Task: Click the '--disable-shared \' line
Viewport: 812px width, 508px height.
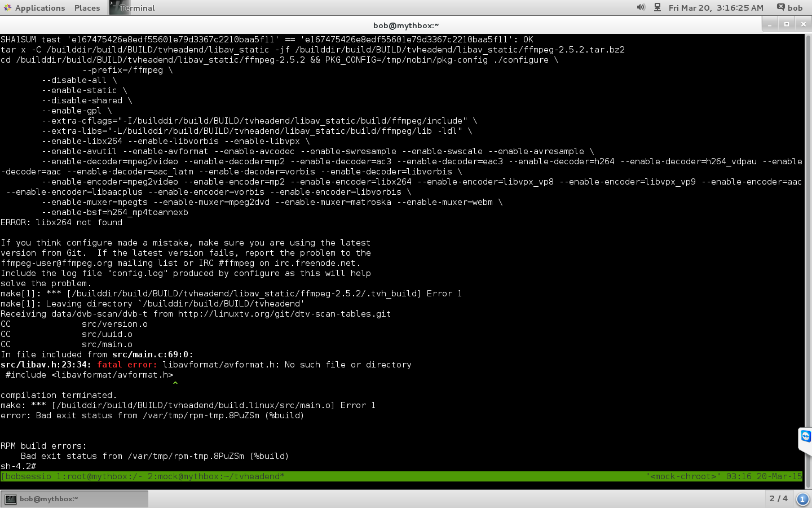Action: (87, 100)
